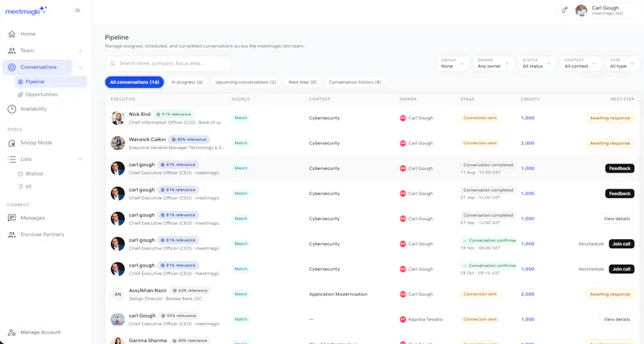The height and width of the screenshot is (344, 644).
Task: Click the Home house icon
Action: pyautogui.click(x=12, y=34)
